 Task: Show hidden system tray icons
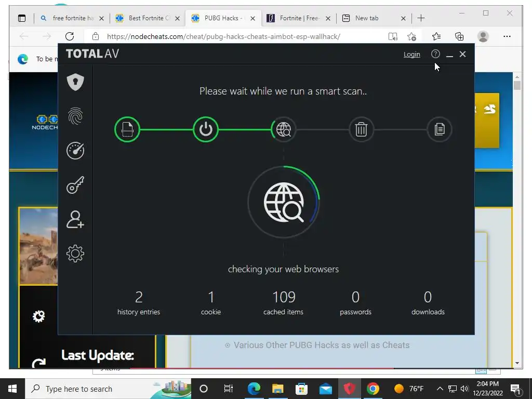pos(440,389)
